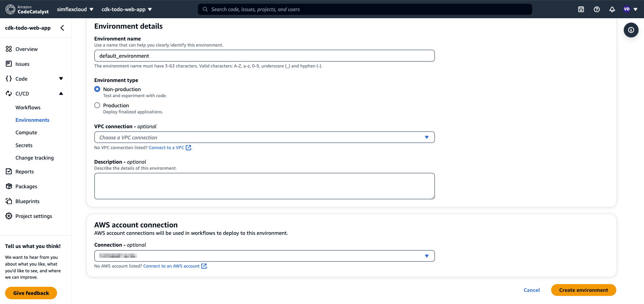
Task: Follow the Connect to an AWS account link
Action: point(175,266)
